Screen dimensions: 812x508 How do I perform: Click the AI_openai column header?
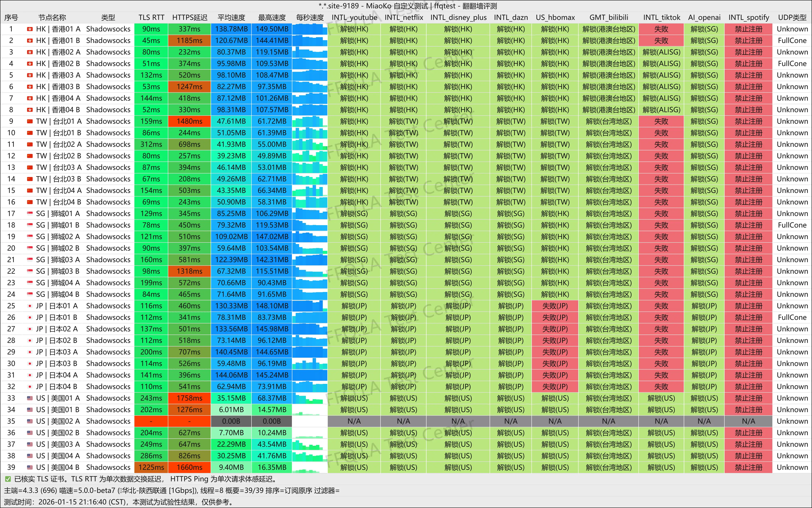704,18
